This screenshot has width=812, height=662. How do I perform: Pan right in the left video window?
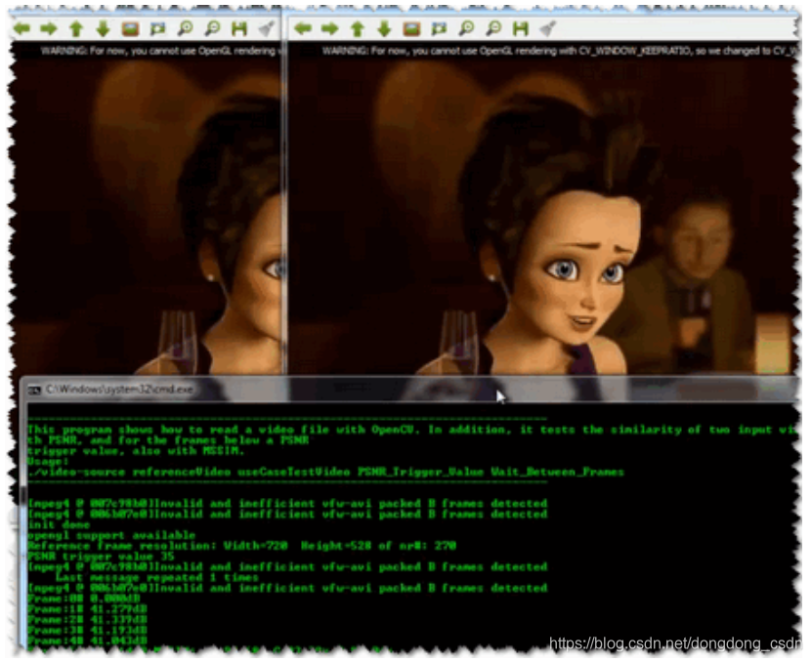point(49,29)
